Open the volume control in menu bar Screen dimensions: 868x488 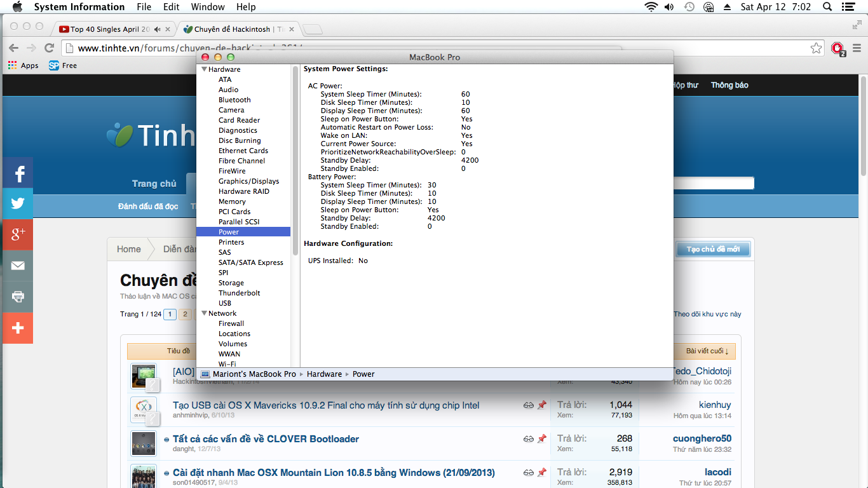click(x=669, y=7)
